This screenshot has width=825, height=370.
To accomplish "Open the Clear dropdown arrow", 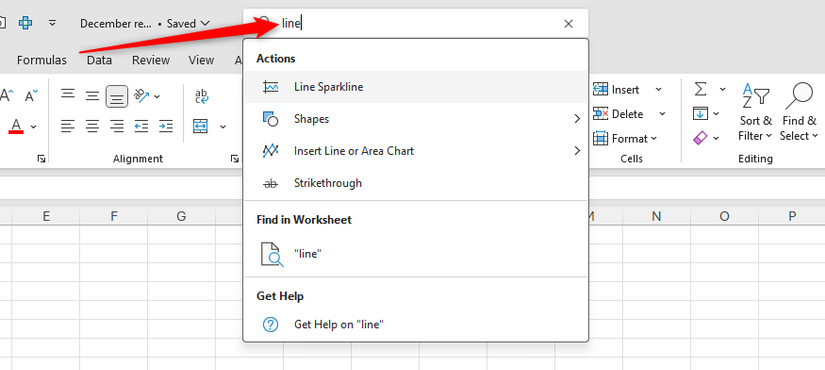I will 716,138.
